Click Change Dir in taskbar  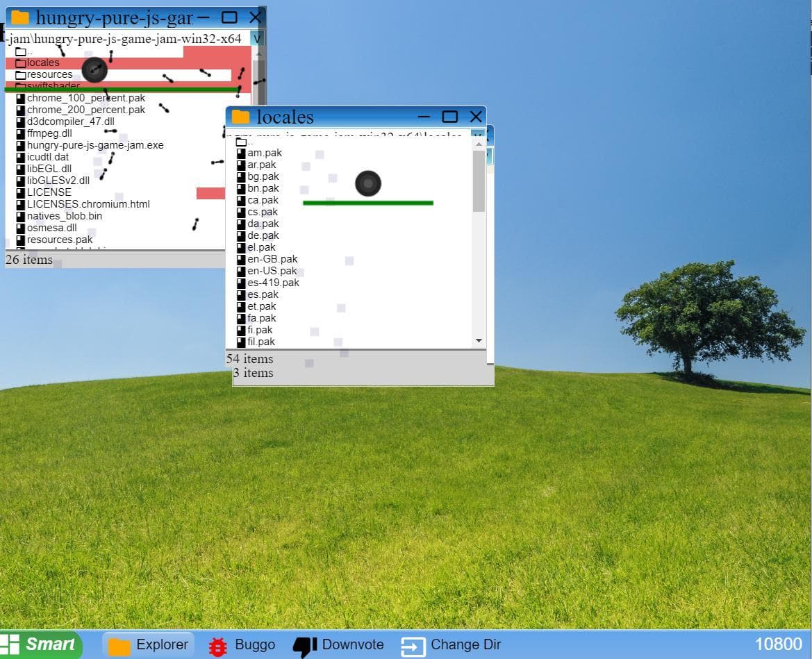pyautogui.click(x=451, y=645)
